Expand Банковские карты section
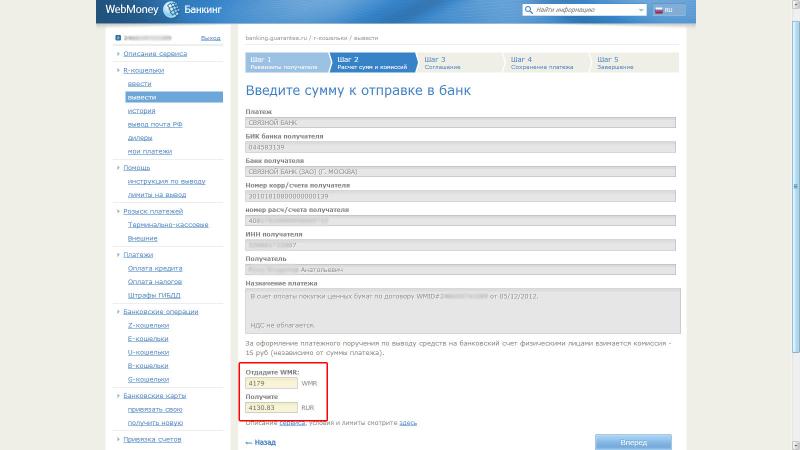This screenshot has width=800, height=450. coord(155,396)
